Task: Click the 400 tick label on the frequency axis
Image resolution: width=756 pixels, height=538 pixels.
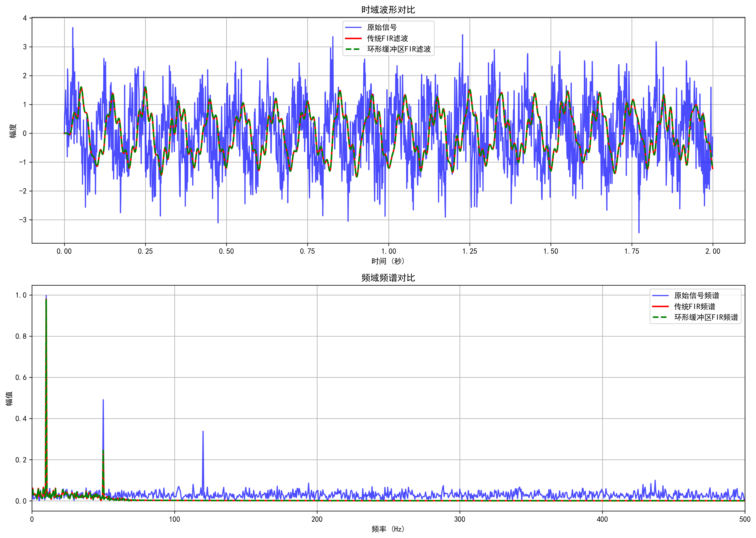Action: point(602,519)
